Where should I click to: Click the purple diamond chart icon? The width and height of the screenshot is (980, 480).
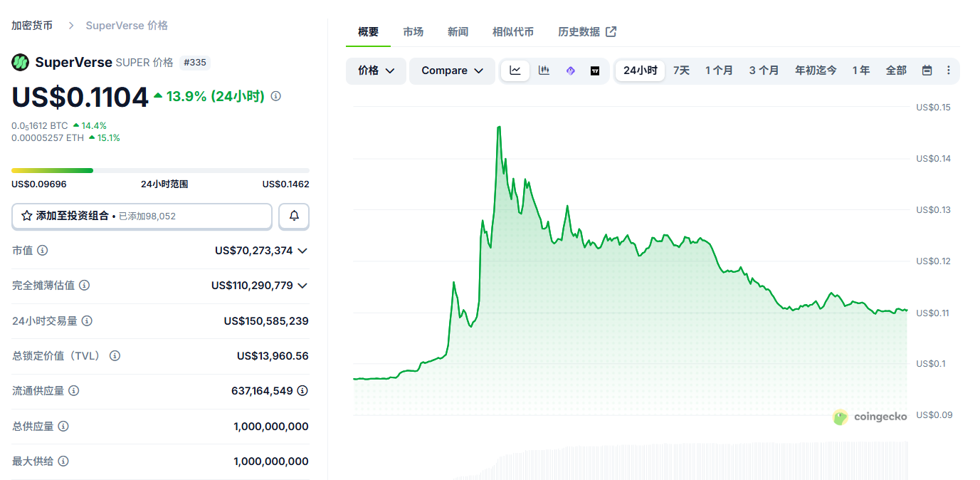570,71
